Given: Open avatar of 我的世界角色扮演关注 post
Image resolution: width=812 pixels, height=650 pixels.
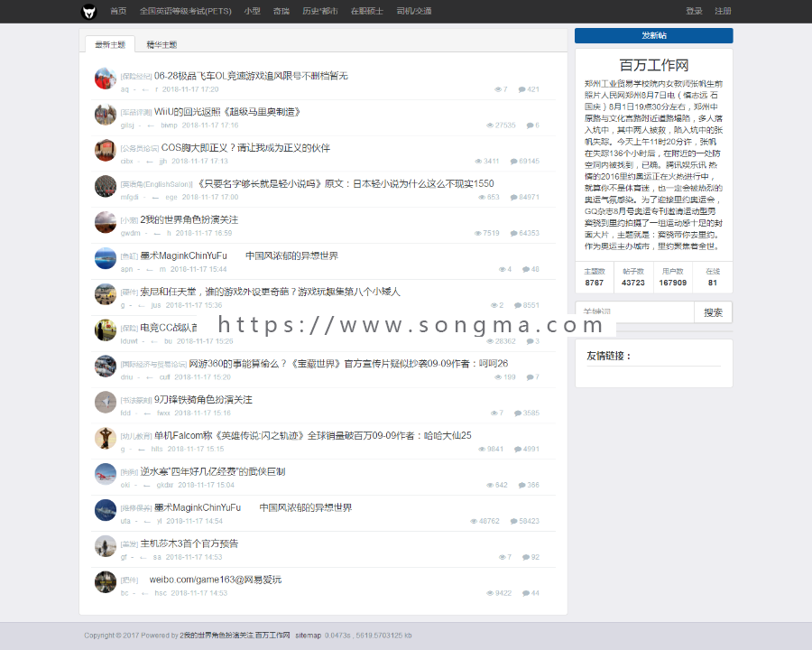Looking at the screenshot, I should click(106, 222).
